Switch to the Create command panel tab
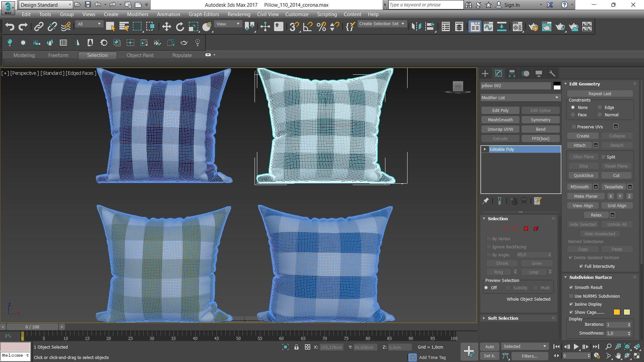 [485, 73]
